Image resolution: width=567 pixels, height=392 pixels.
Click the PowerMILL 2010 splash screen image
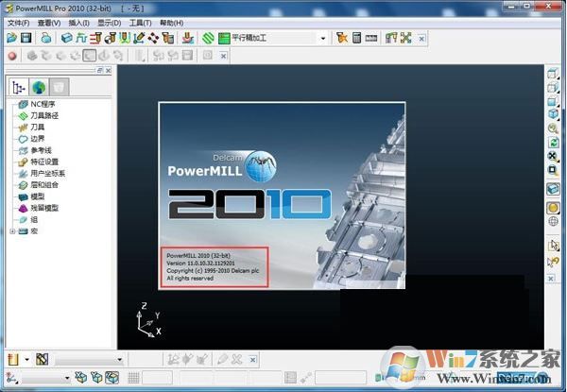(x=282, y=194)
